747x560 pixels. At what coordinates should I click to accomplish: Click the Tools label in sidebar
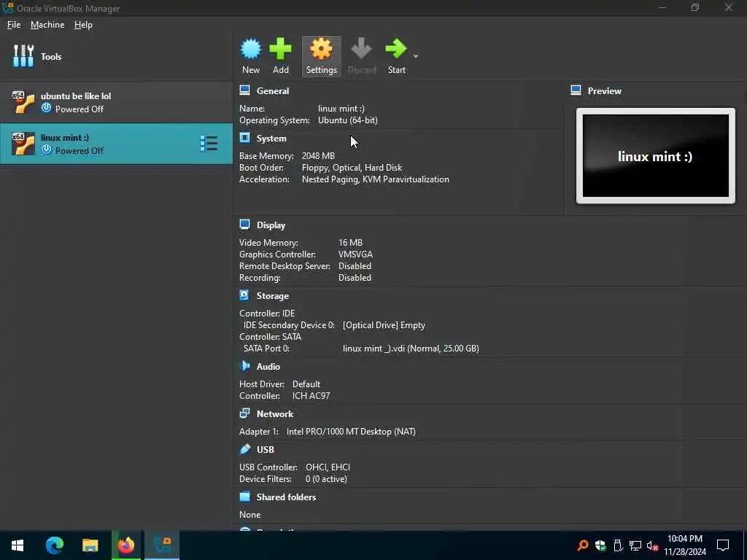click(x=51, y=57)
